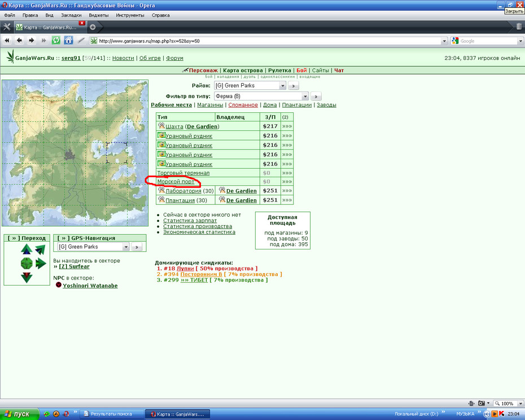Select the Сломанное filter link
This screenshot has width=525, height=420.
pos(243,105)
